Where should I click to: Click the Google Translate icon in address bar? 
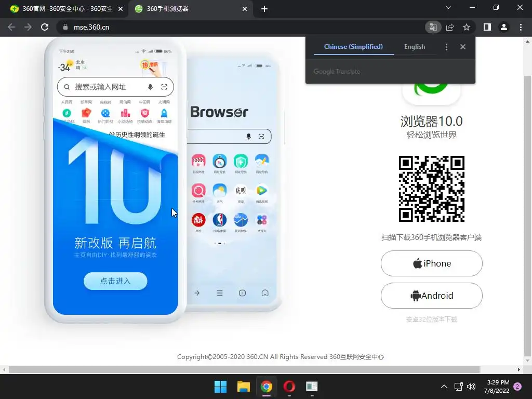(x=433, y=27)
